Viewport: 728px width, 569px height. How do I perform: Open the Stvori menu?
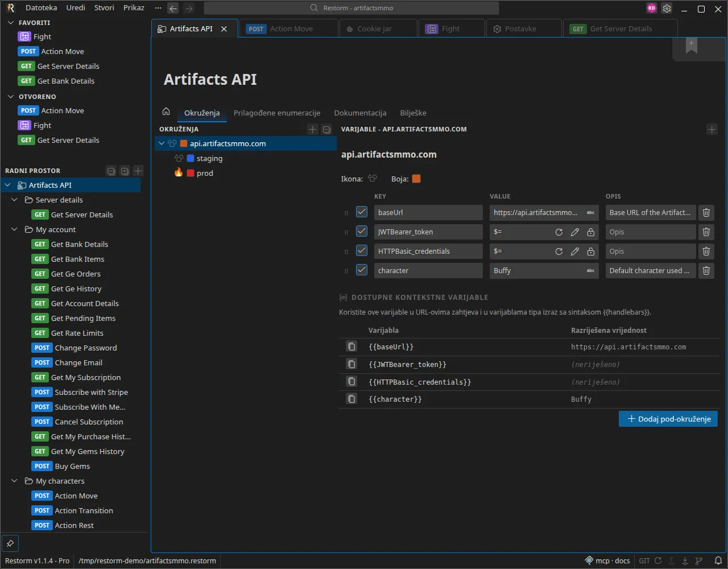[x=104, y=8]
